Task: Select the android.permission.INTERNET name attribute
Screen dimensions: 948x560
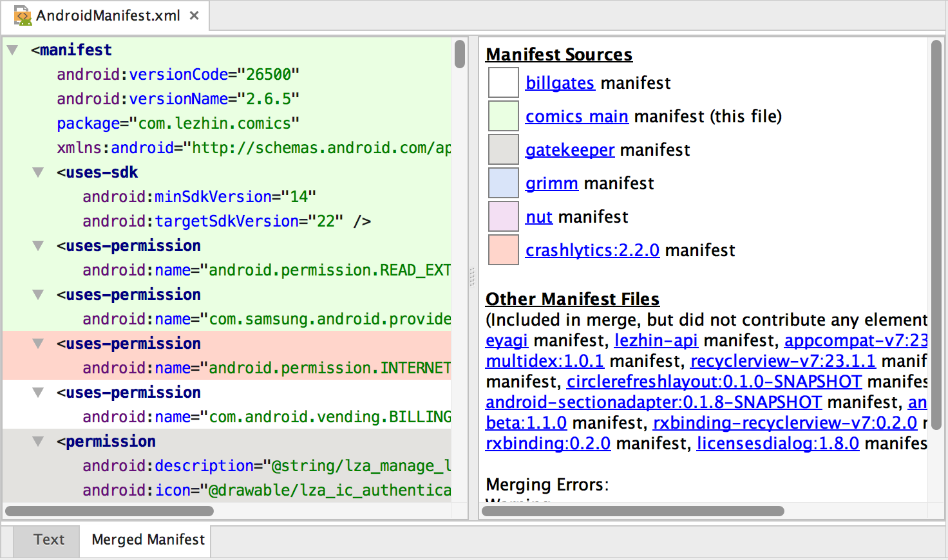Action: click(267, 368)
